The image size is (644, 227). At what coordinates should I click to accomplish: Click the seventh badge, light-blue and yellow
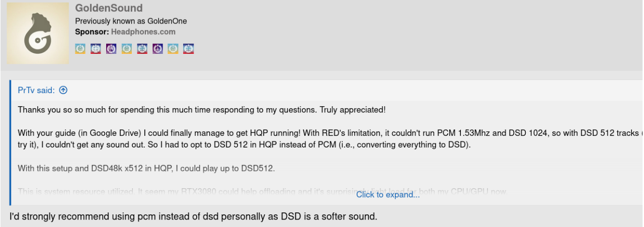[x=173, y=49]
